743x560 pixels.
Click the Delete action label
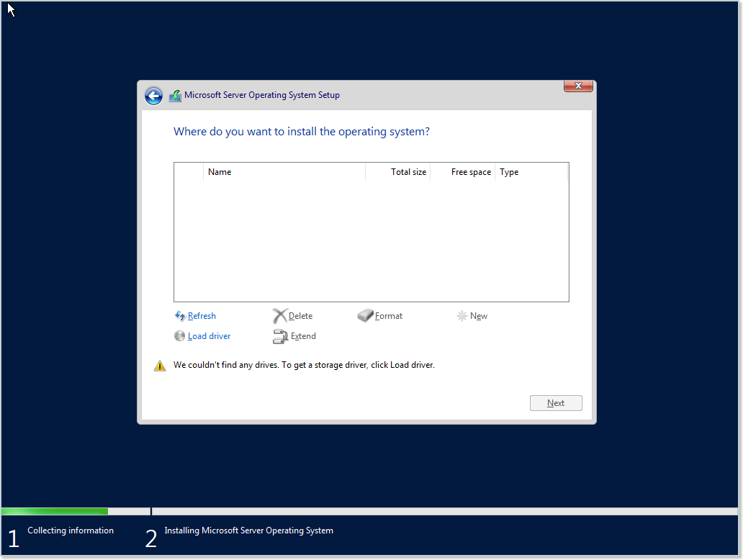300,315
